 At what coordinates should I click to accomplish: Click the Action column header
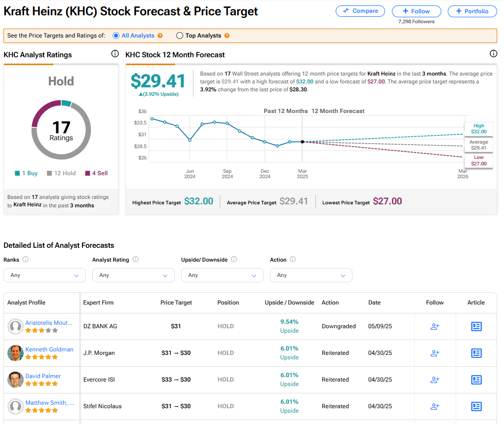tap(330, 303)
